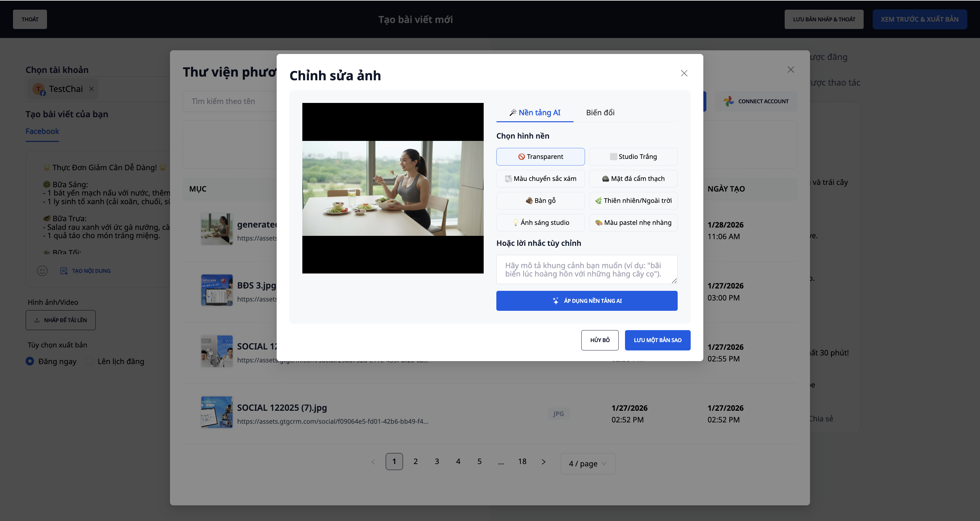Click the AI Tạo nội dung icon
This screenshot has height=521, width=980.
(x=64, y=271)
